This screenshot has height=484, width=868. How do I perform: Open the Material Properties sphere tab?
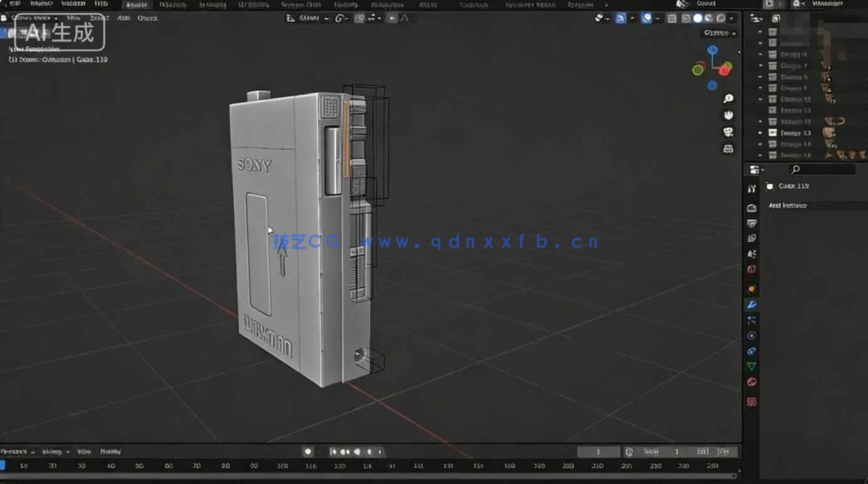tap(751, 381)
